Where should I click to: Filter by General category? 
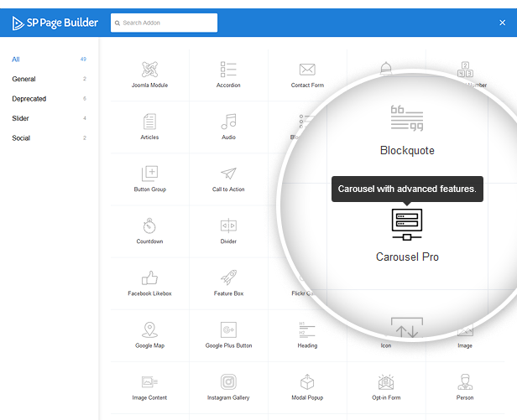[x=23, y=79]
